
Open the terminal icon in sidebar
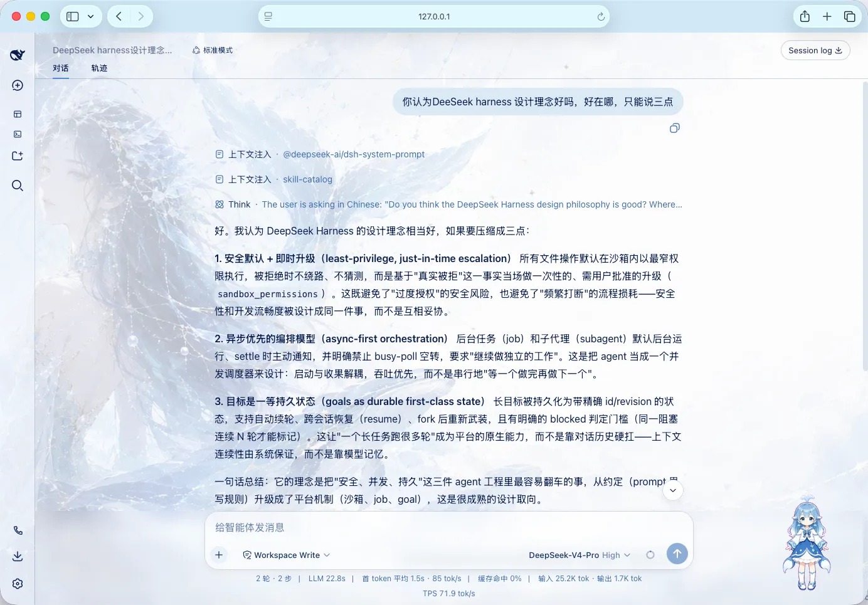tap(18, 134)
